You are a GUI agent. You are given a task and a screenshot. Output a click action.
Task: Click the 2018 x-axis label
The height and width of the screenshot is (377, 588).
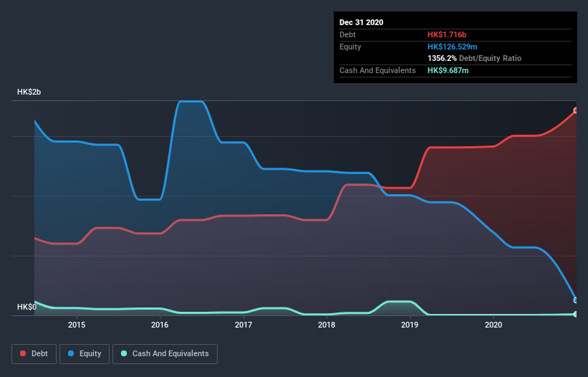pos(327,325)
